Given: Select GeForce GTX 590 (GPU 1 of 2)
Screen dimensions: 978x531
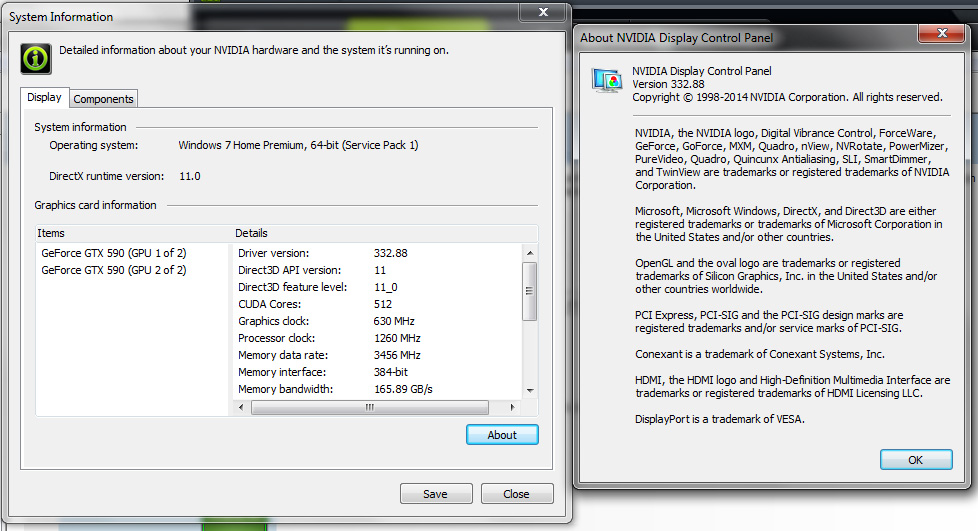Looking at the screenshot, I should (x=114, y=253).
